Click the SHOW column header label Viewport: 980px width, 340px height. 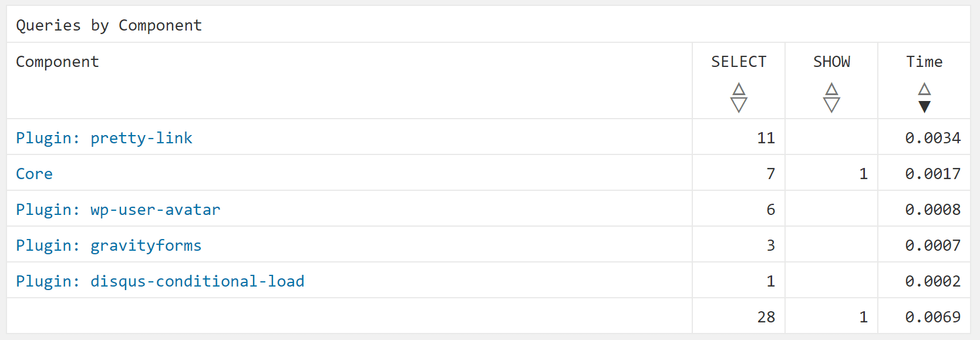click(x=831, y=62)
